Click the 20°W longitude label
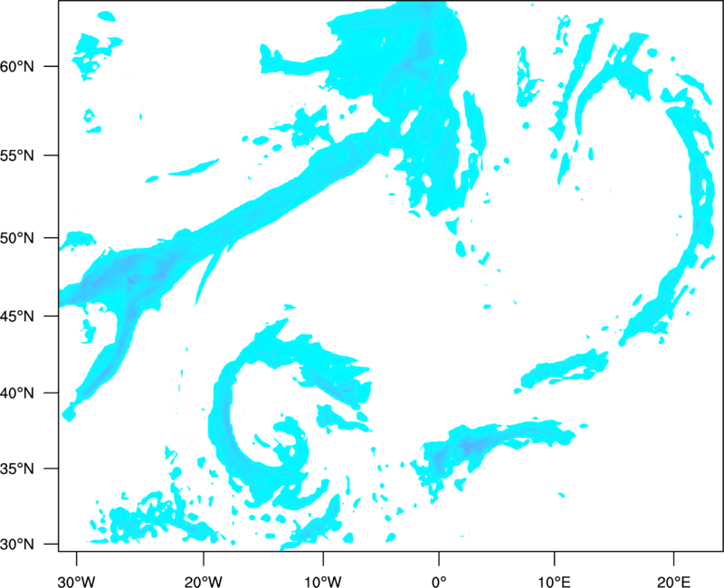The image size is (724, 588). pyautogui.click(x=204, y=582)
